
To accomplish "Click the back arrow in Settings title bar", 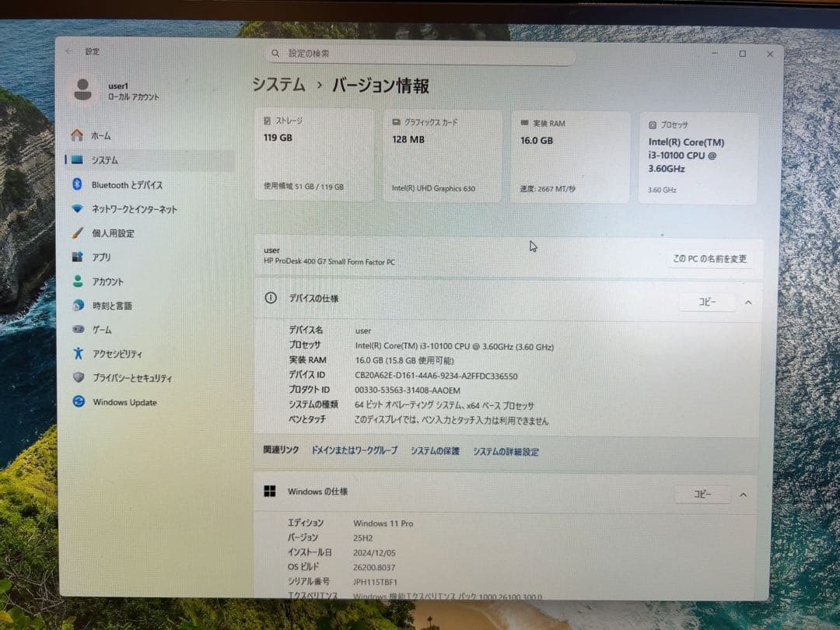I will pyautogui.click(x=69, y=51).
